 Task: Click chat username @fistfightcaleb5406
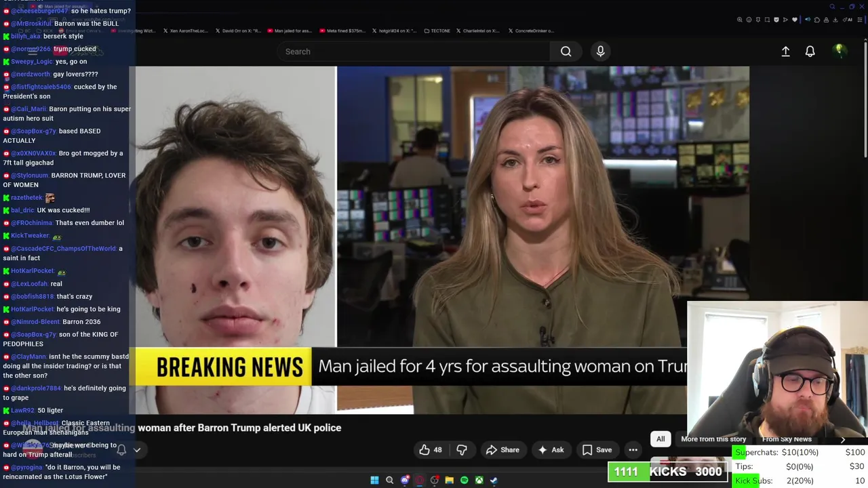point(41,87)
